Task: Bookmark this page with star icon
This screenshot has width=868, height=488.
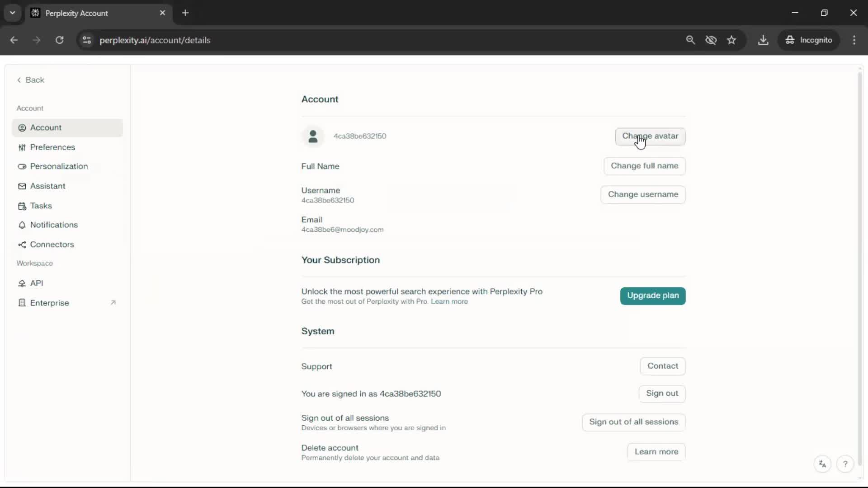Action: pyautogui.click(x=731, y=40)
